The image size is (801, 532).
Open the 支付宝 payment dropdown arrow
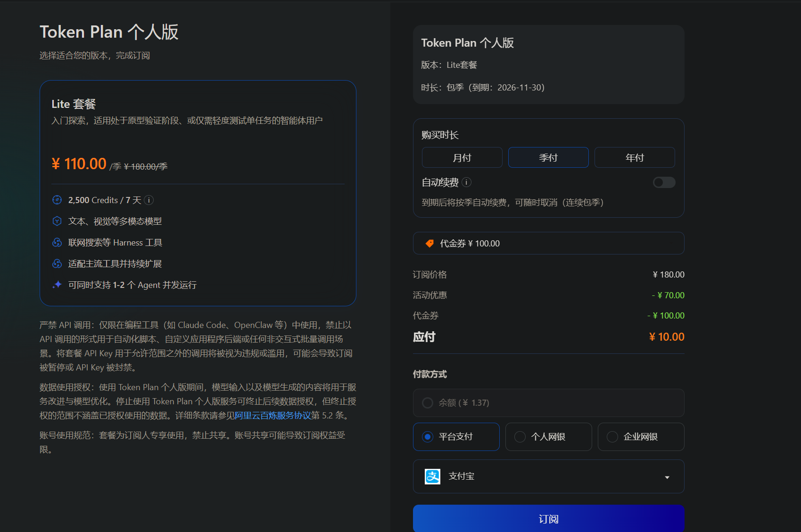(667, 477)
